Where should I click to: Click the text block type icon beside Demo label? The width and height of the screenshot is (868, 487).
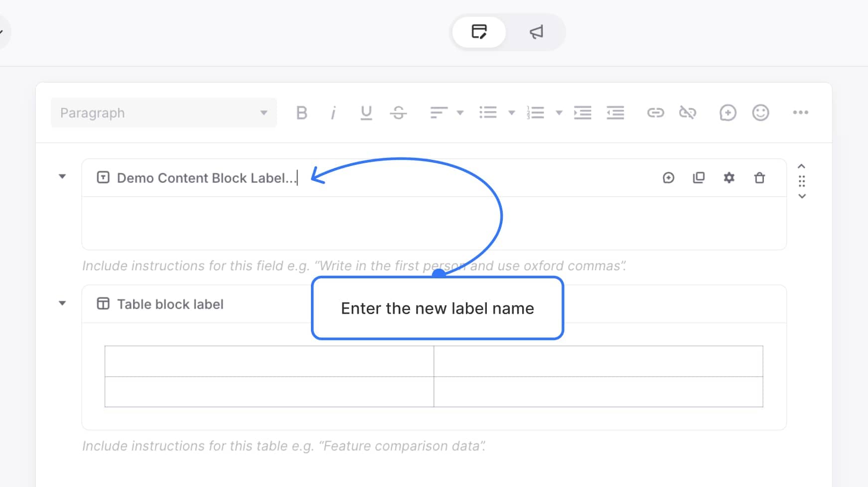[103, 177]
